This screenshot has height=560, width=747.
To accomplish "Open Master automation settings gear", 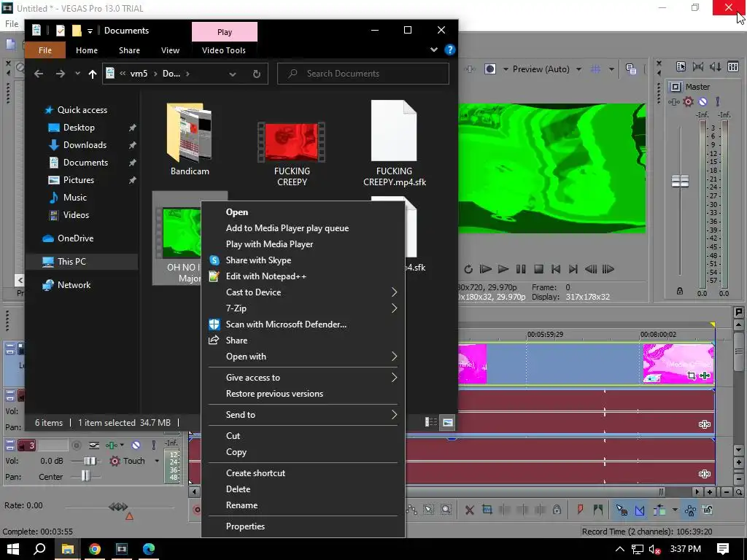I will coord(688,101).
